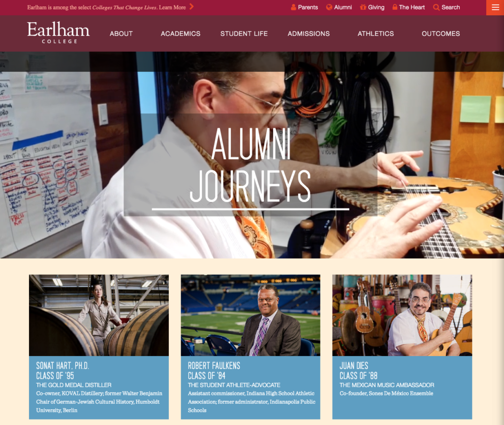504x425 pixels.
Task: Follow the Colleges That Change Lives link
Action: [125, 7]
